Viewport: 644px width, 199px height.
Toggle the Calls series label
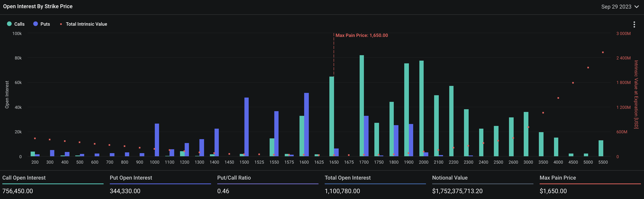coord(19,24)
